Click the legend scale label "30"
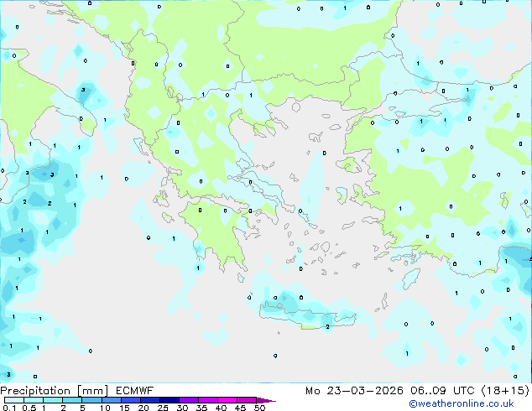This screenshot has width=532, height=411. click(x=182, y=408)
